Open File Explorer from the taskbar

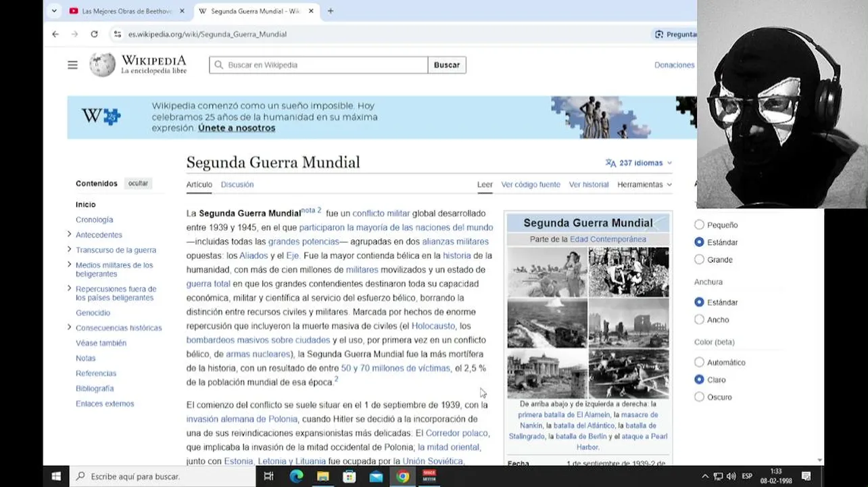[322, 476]
